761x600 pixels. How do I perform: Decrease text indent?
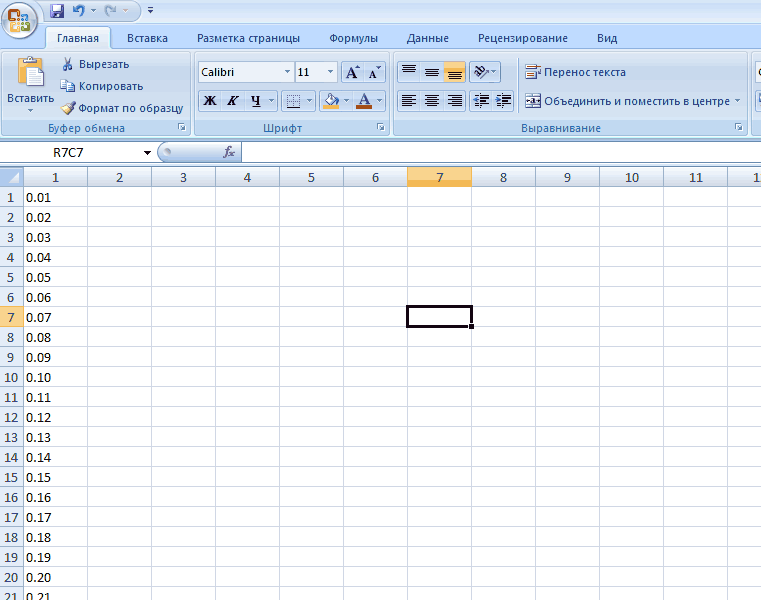pos(481,100)
